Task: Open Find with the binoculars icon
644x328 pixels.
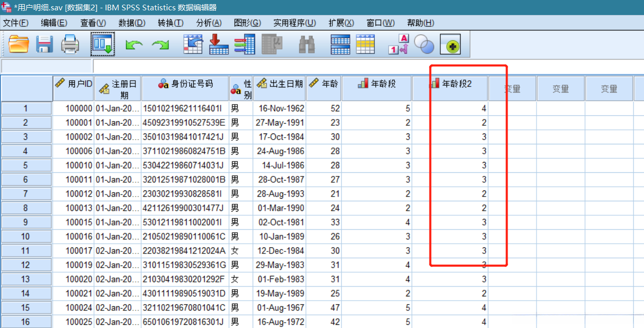Action: tap(307, 45)
